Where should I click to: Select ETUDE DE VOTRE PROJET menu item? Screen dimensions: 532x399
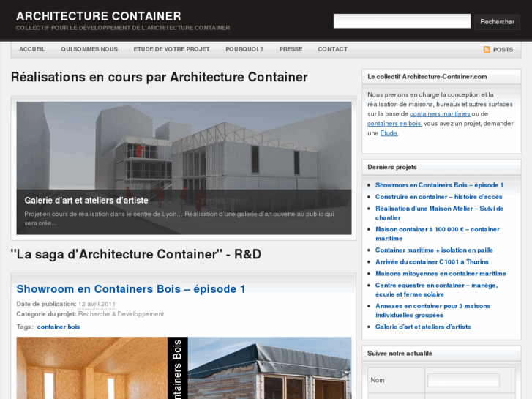(171, 49)
